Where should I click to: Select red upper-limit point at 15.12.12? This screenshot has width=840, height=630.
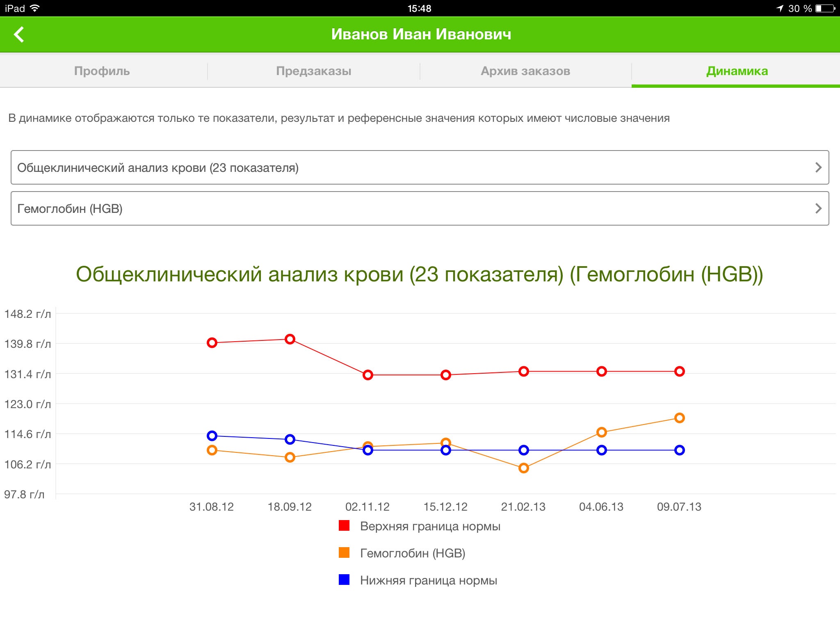tap(446, 375)
